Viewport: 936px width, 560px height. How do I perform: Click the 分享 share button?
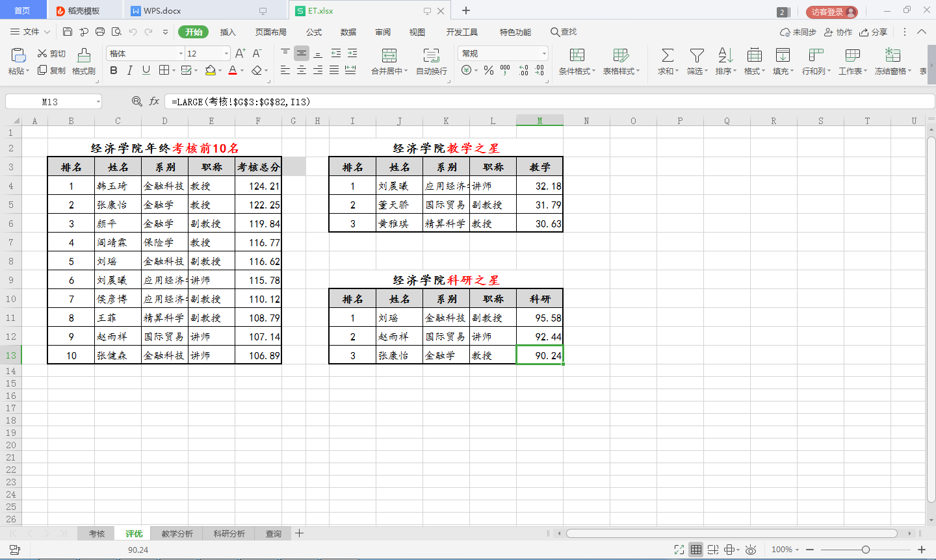pyautogui.click(x=873, y=32)
